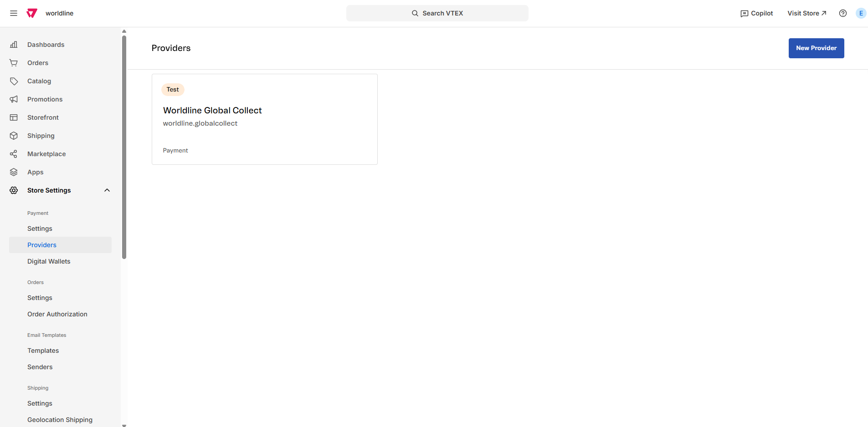Click the Promotions megaphone icon
The width and height of the screenshot is (868, 427).
13,99
